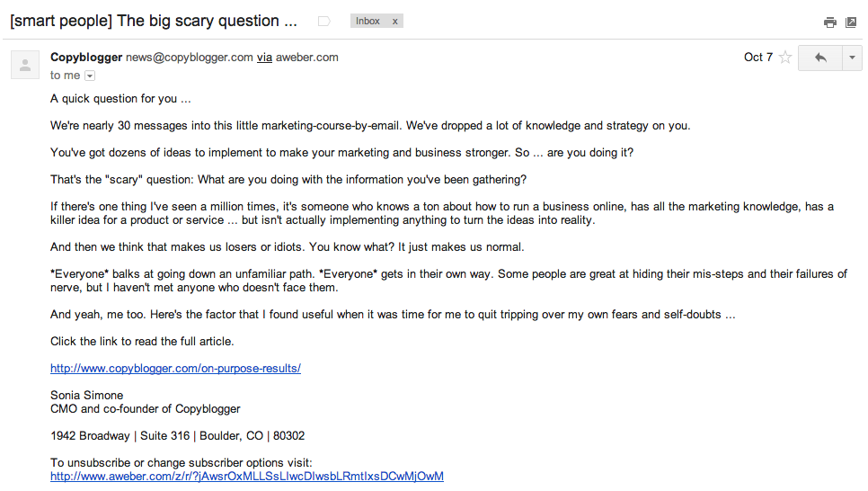Viewport: 868px width, 491px height.
Task: Click the Sonia Simone signature line
Action: click(87, 396)
